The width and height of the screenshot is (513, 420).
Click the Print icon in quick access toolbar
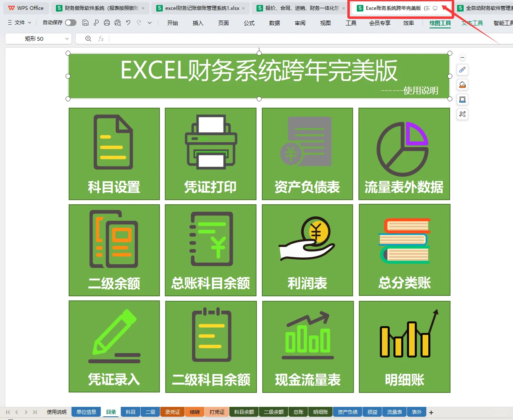point(107,23)
